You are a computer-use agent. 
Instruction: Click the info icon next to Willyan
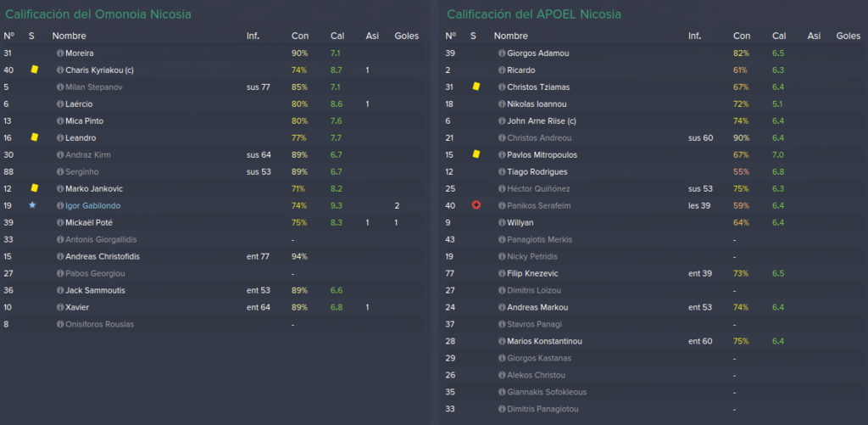coord(502,223)
